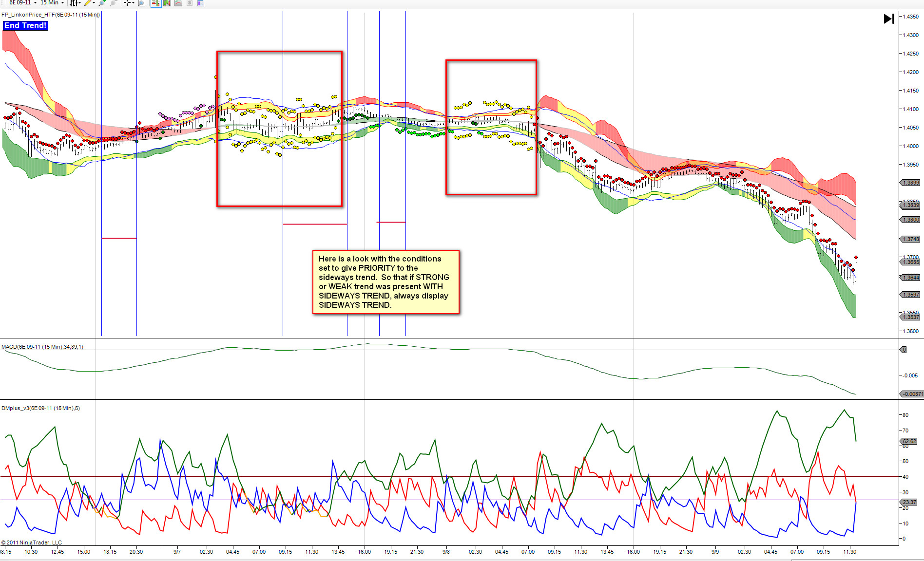Click the 1.4350 price axis label
This screenshot has height=561, width=924.
click(x=910, y=17)
